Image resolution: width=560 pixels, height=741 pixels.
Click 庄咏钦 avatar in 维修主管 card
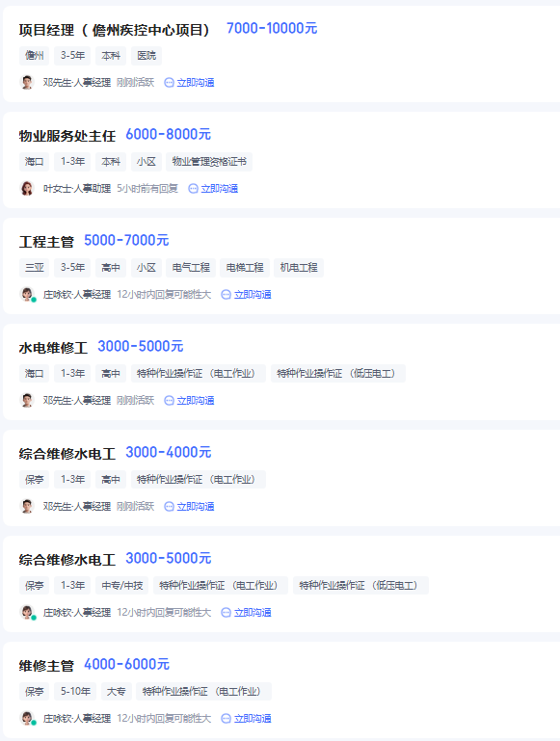tap(27, 718)
